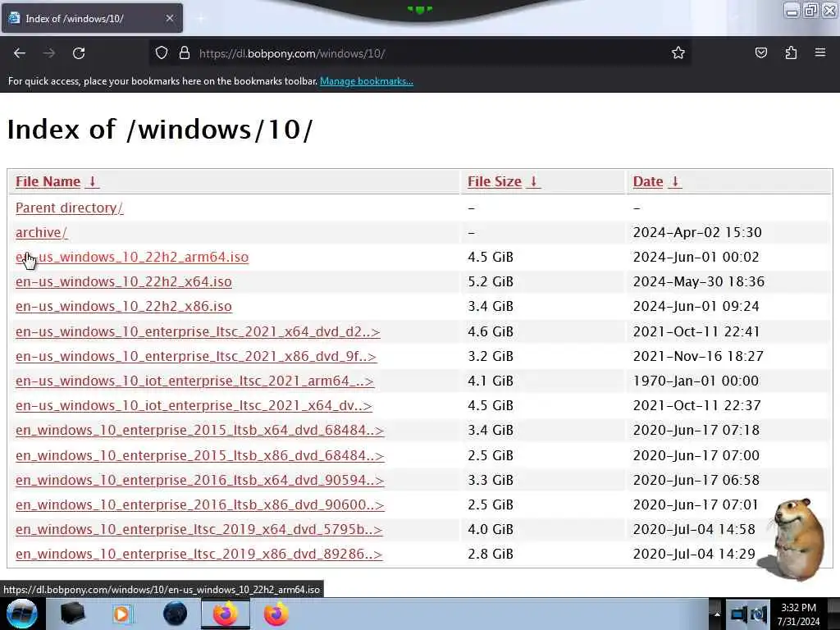Open the media player taskbar icon
This screenshot has width=840, height=630.
pyautogui.click(x=121, y=614)
